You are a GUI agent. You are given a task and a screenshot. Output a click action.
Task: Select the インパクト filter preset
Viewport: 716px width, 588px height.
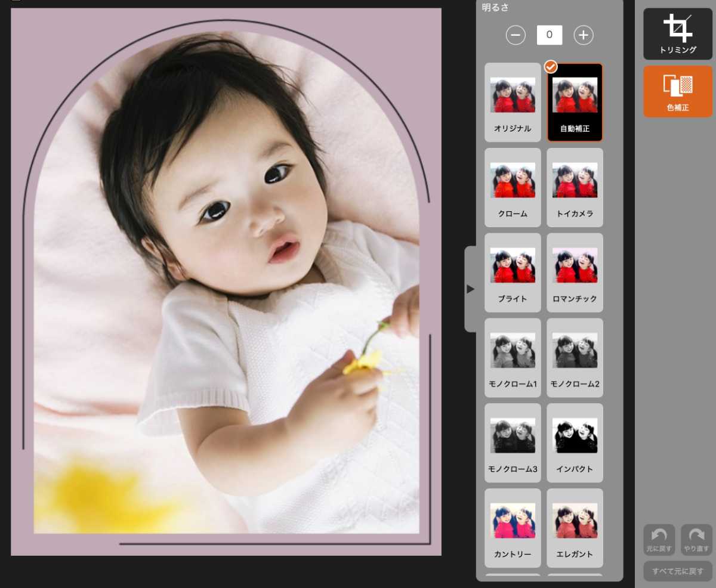(x=575, y=443)
